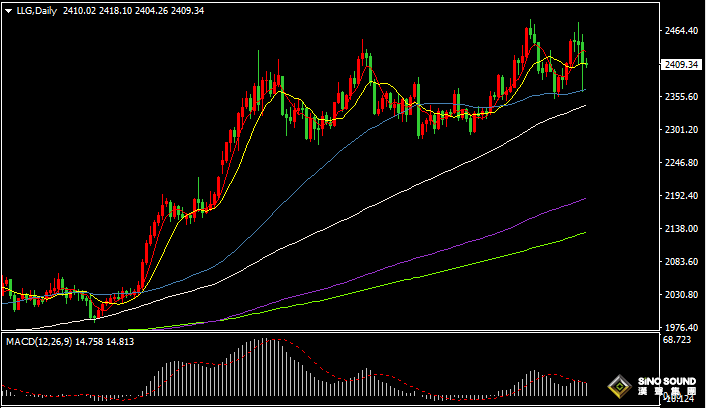Click the 2030.80 price axis label
The height and width of the screenshot is (408, 706).
[680, 295]
